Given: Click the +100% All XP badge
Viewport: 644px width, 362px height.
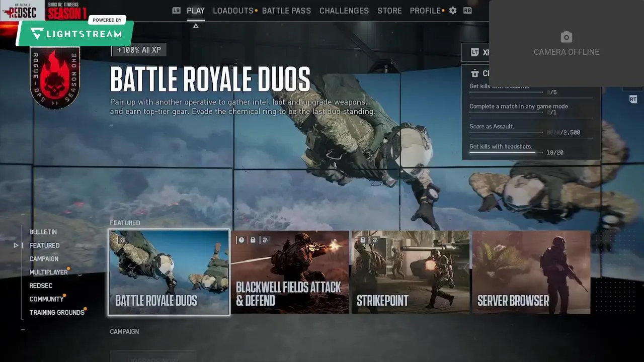Looking at the screenshot, I should 139,50.
